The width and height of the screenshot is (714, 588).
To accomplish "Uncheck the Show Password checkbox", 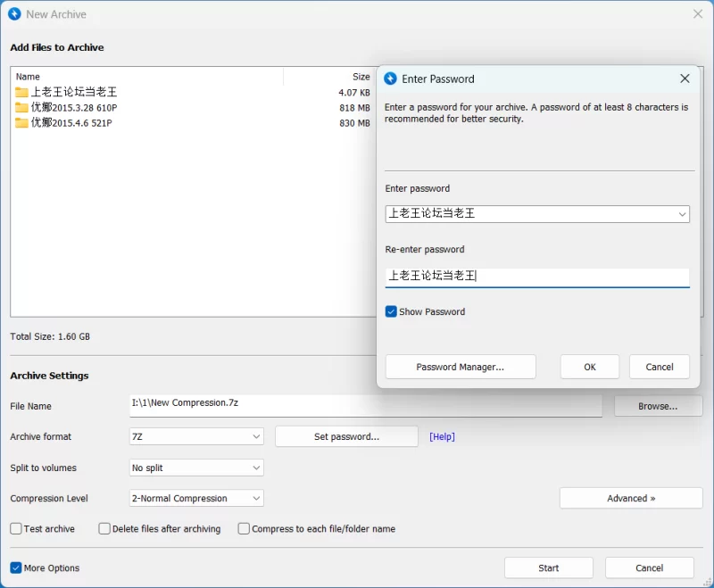I will (x=391, y=311).
